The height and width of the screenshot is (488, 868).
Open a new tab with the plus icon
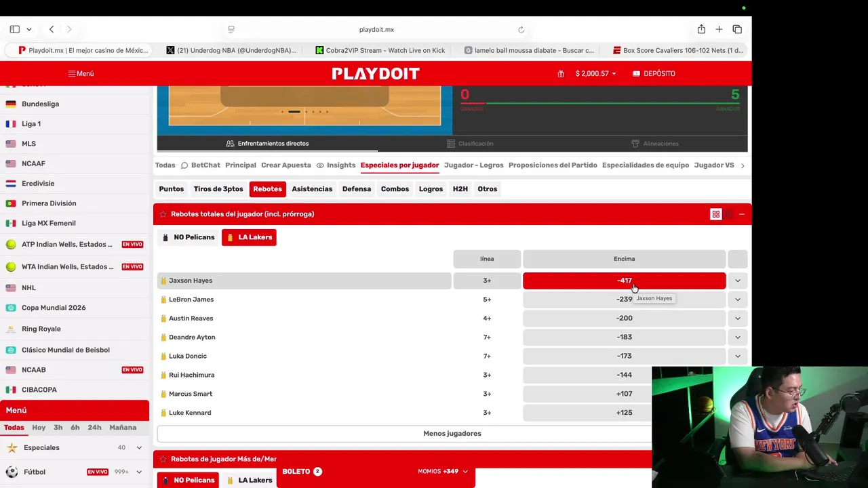(719, 29)
